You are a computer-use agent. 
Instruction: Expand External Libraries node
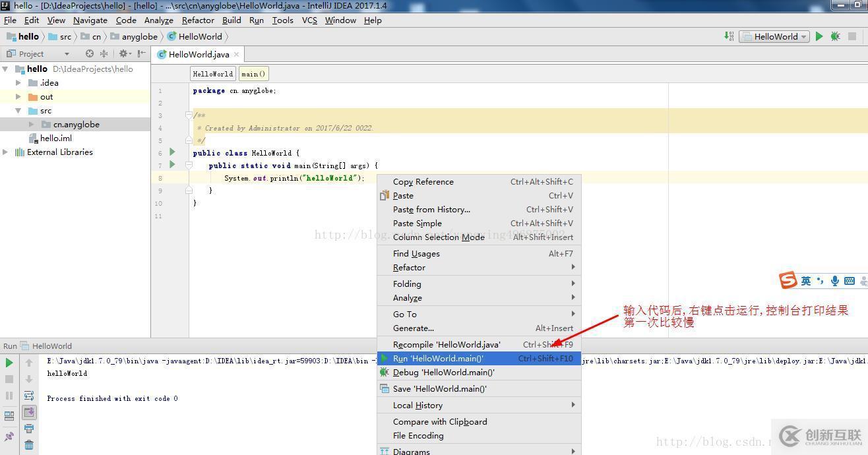[5, 152]
